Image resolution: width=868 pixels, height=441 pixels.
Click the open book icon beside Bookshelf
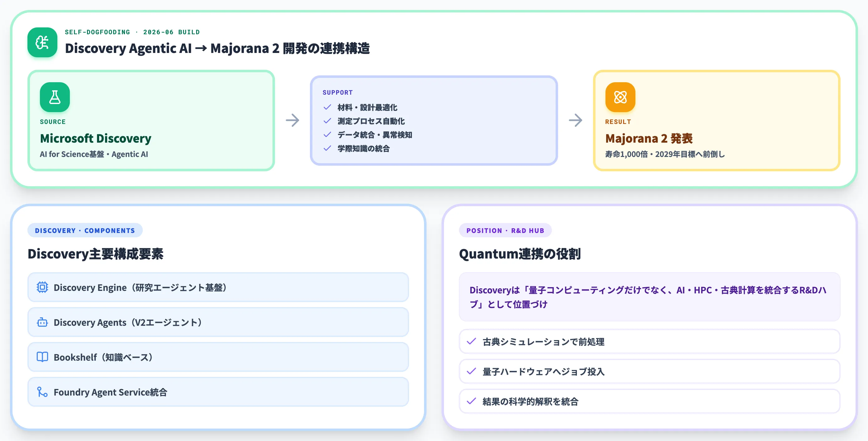pyautogui.click(x=42, y=357)
